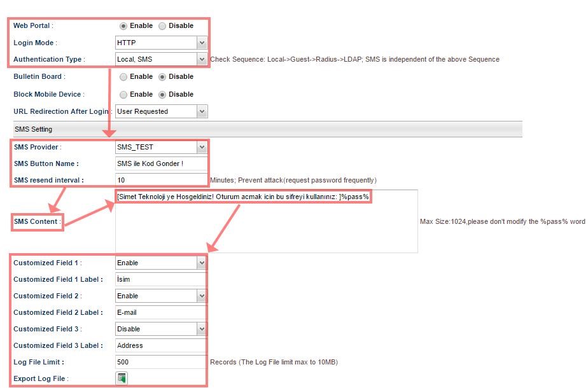
Task: Enable Block Mobile Device option
Action: tap(123, 95)
